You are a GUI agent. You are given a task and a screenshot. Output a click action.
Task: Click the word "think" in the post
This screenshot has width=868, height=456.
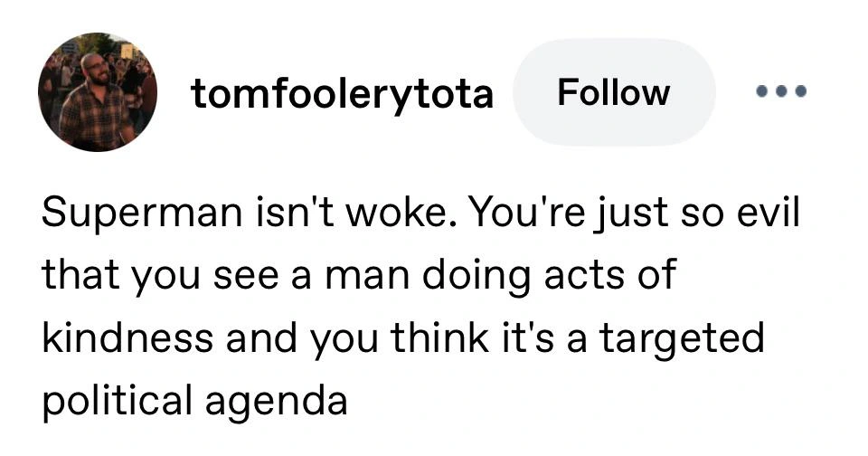439,337
